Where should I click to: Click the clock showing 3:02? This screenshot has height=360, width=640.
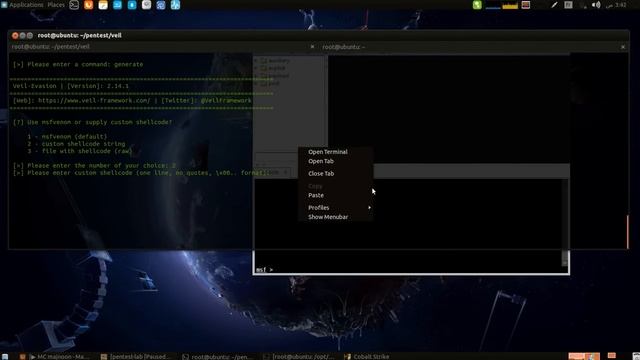pos(616,5)
